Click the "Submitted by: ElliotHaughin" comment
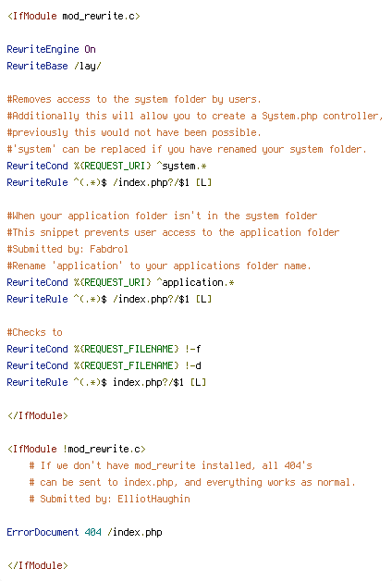 (110, 499)
